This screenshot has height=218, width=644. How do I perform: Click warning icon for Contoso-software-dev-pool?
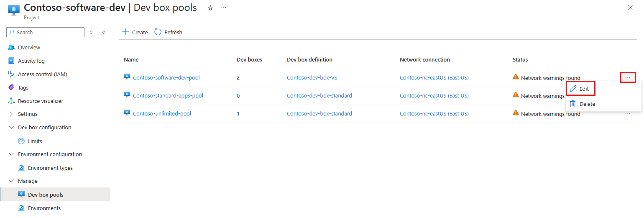[516, 77]
